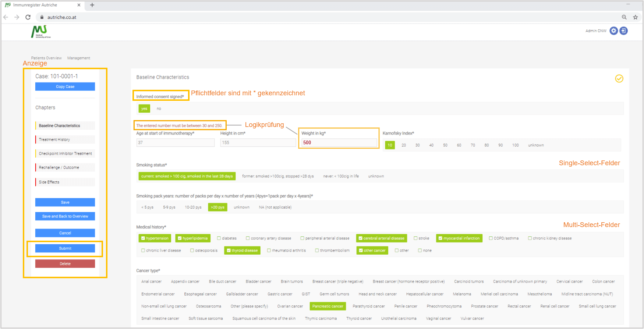
Task: Tick the stroke checkbox
Action: tap(415, 238)
